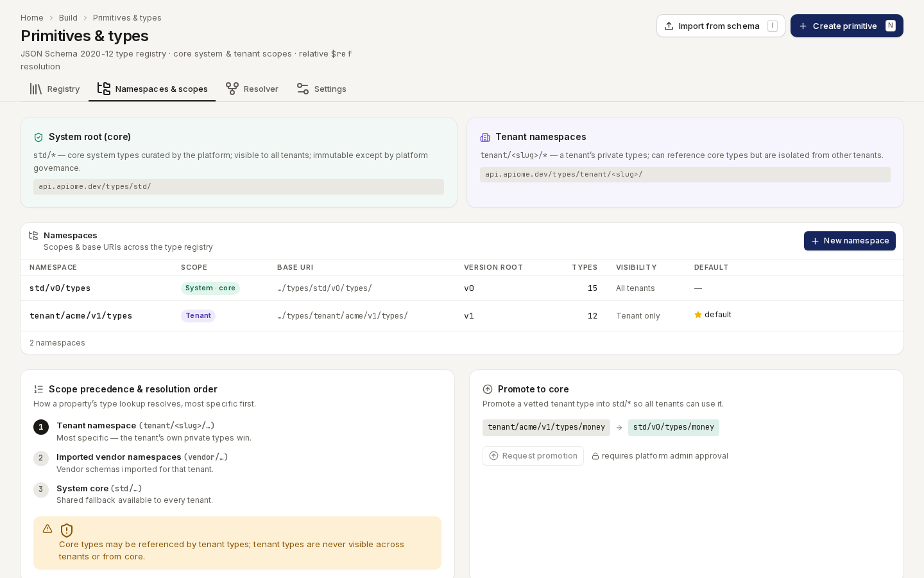Image resolution: width=924 pixels, height=578 pixels.
Task: Click Request promotion button
Action: (533, 456)
